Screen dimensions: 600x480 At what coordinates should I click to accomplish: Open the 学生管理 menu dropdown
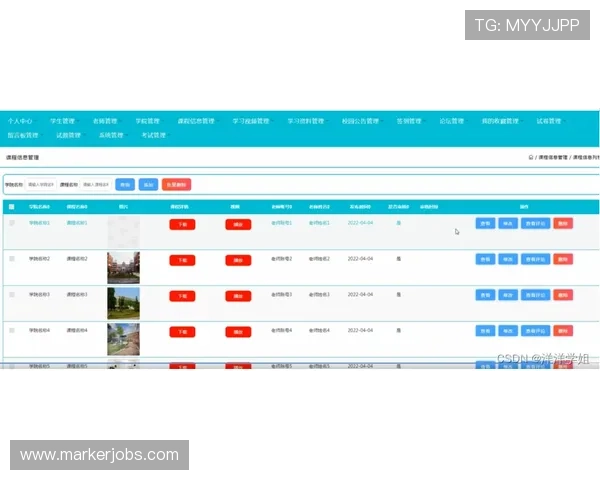tap(63, 121)
